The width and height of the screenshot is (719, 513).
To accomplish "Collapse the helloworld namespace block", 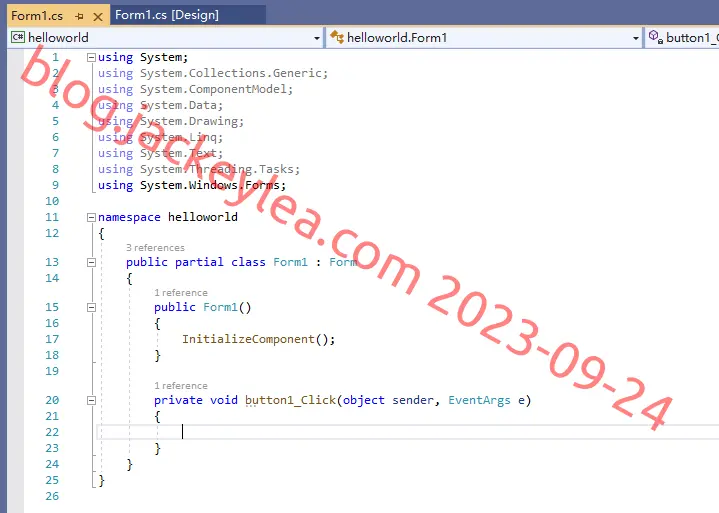I will pyautogui.click(x=91, y=217).
